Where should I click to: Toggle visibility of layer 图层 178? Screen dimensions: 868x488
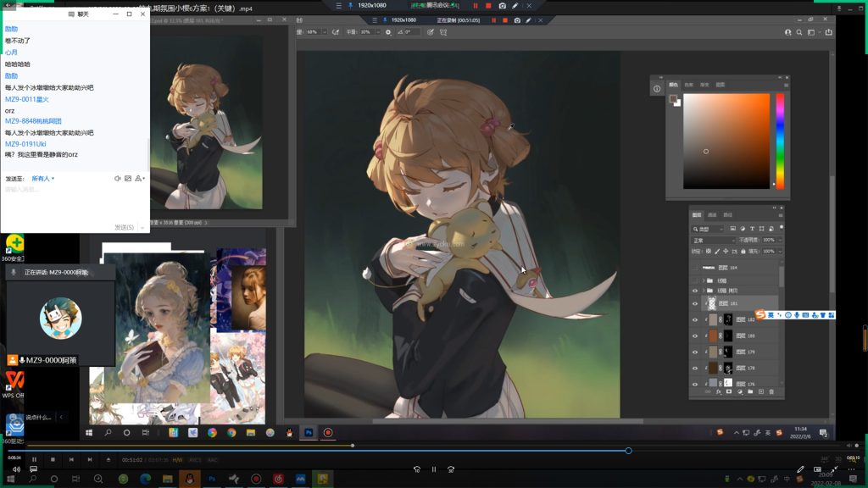(x=695, y=368)
